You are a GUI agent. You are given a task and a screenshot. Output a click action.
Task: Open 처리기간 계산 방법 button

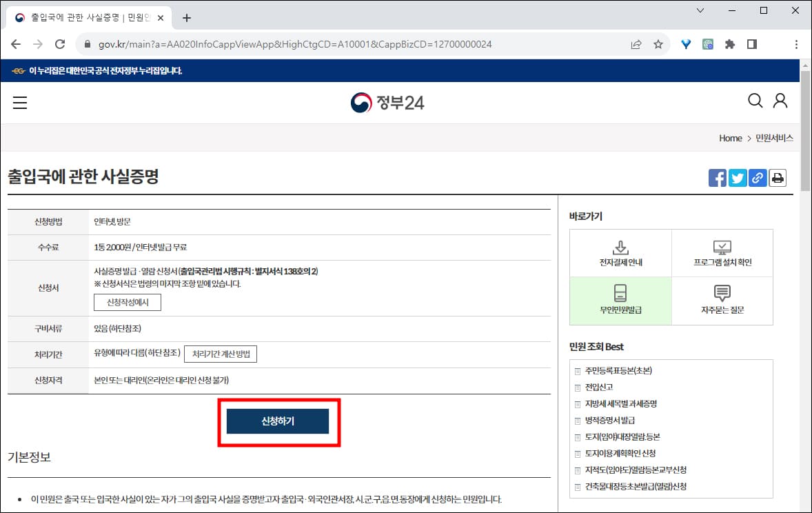[x=222, y=352]
